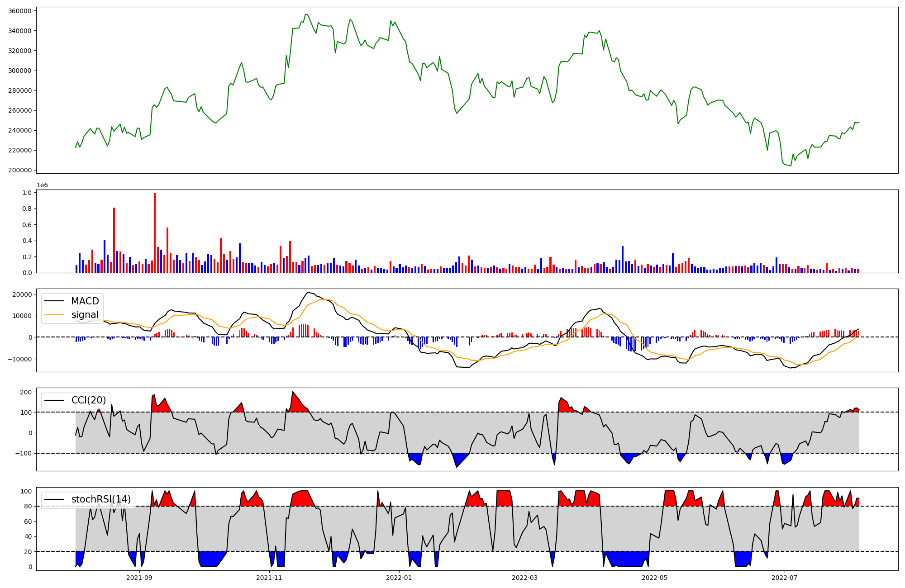905x588 pixels.
Task: Click the 360000 price axis tick label
Action: click(20, 11)
